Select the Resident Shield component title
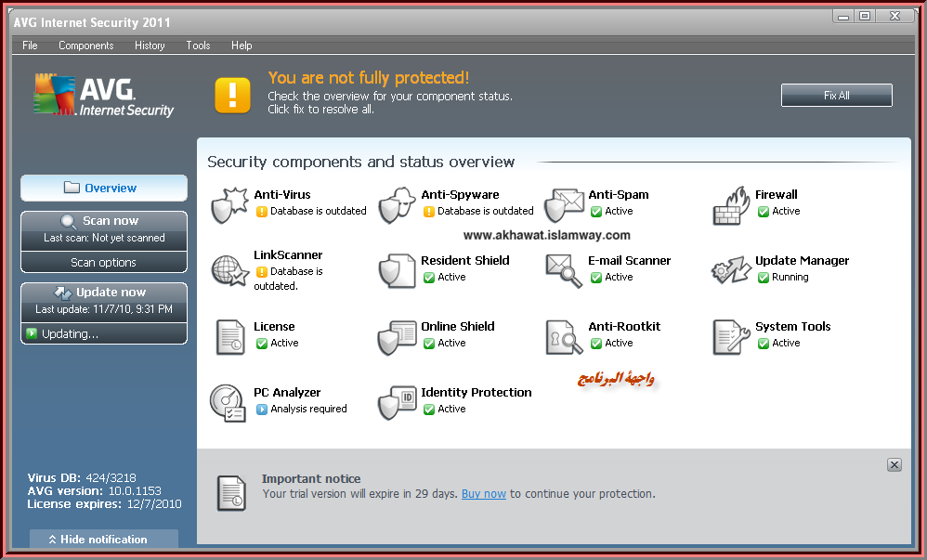 [x=464, y=260]
